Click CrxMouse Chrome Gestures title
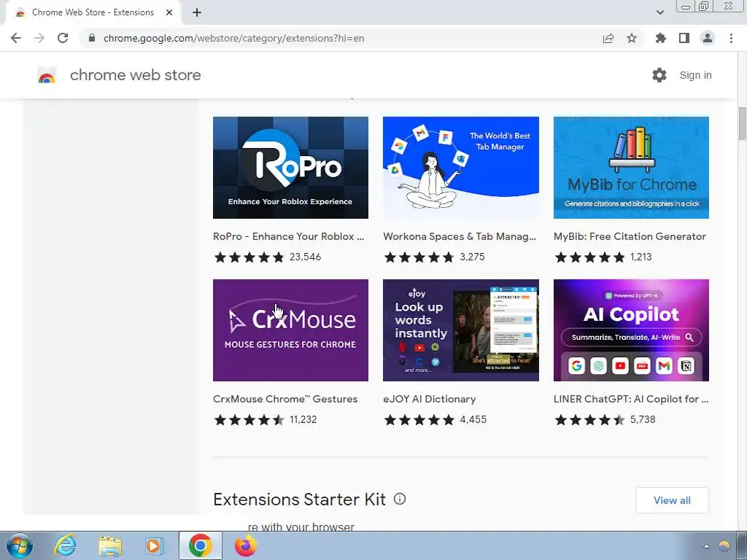The height and width of the screenshot is (560, 747). (x=285, y=399)
